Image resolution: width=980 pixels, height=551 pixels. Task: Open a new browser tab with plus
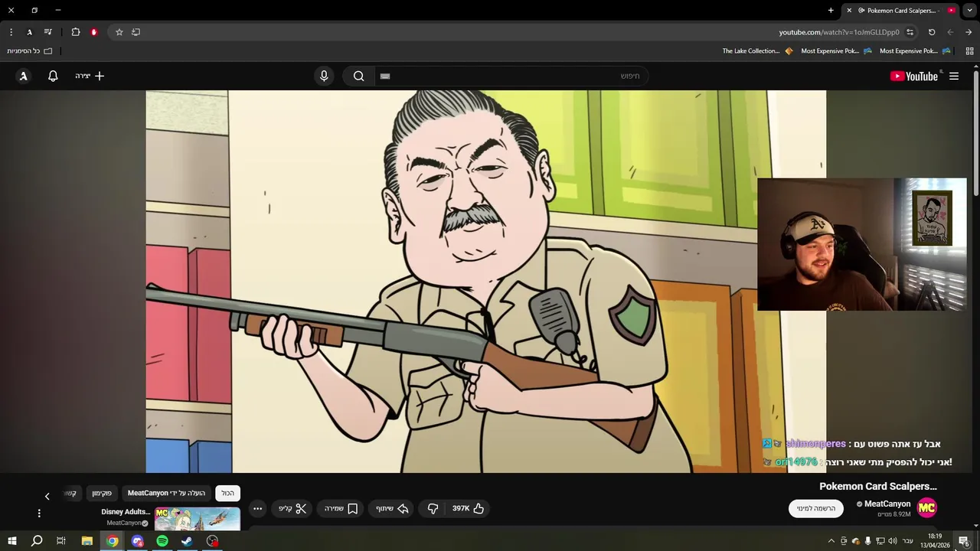831,10
